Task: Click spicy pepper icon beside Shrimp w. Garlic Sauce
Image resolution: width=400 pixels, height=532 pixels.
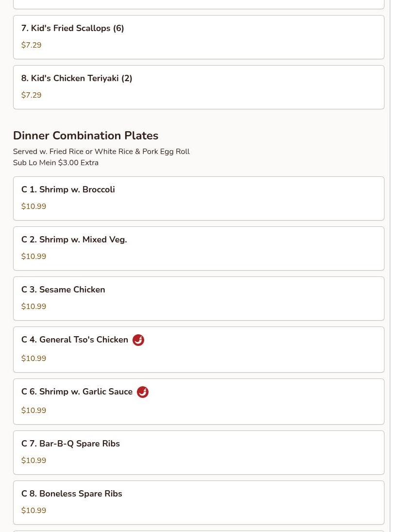Action: (x=143, y=392)
